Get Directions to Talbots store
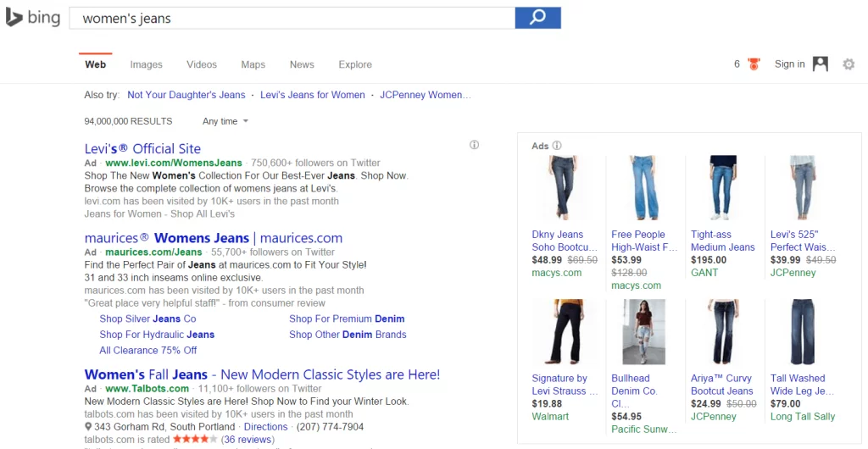868x449 pixels. tap(265, 427)
